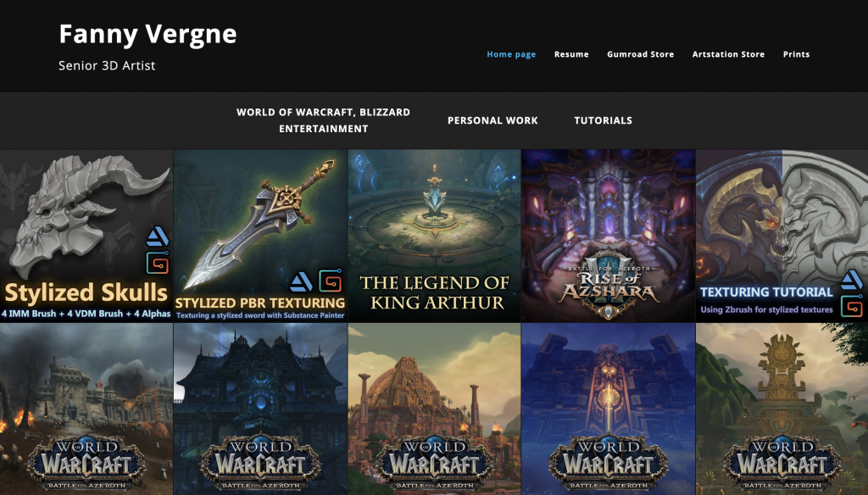This screenshot has width=868, height=495.
Task: Open The Legend of King Arthur project
Action: pyautogui.click(x=434, y=236)
